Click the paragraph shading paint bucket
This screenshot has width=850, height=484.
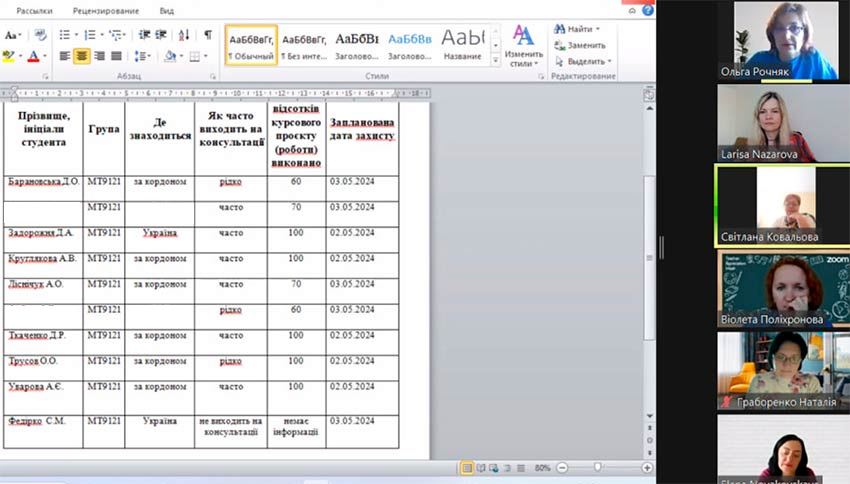(x=170, y=56)
